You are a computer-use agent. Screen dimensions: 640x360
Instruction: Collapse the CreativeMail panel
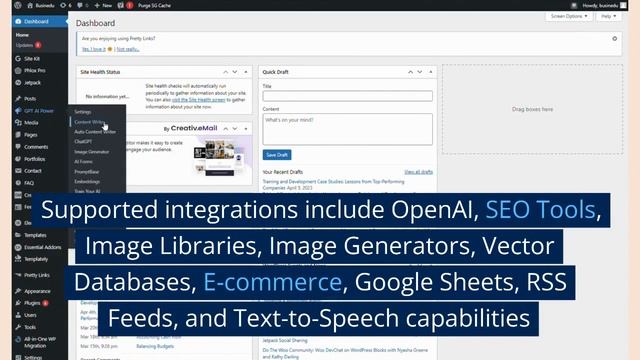[x=246, y=129]
